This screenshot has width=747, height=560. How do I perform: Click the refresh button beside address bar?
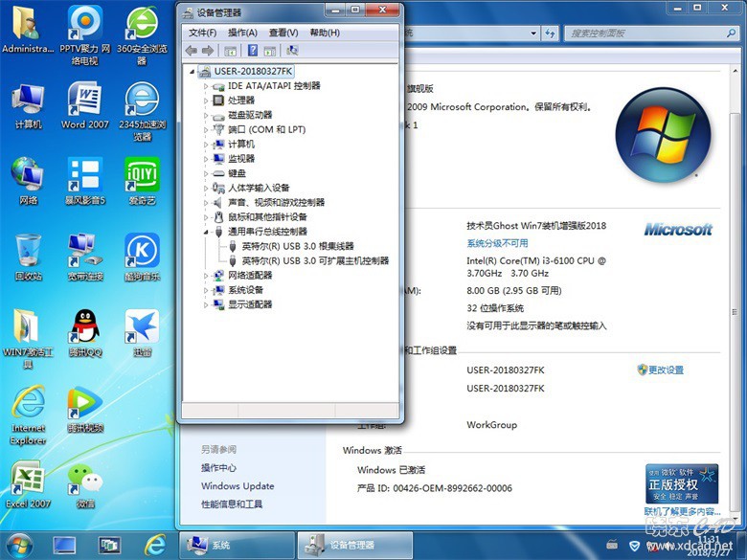[551, 34]
